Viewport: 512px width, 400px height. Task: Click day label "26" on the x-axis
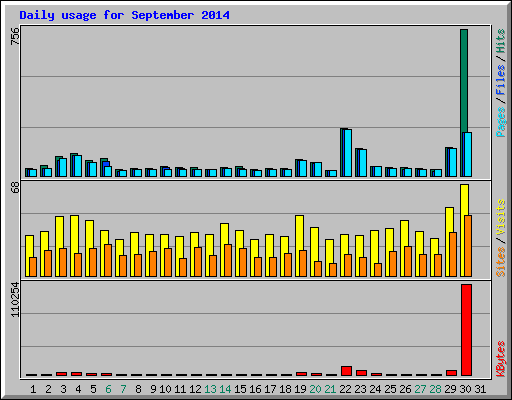(405, 389)
